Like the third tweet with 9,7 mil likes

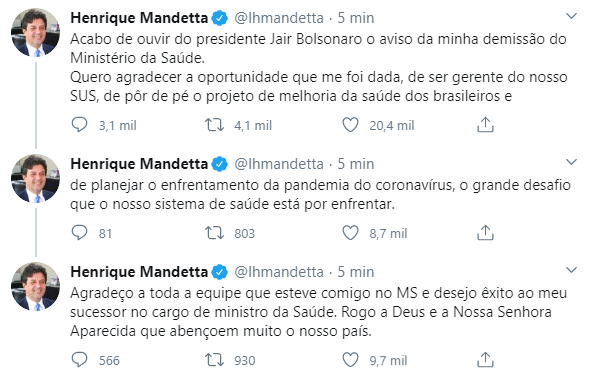pos(350,360)
